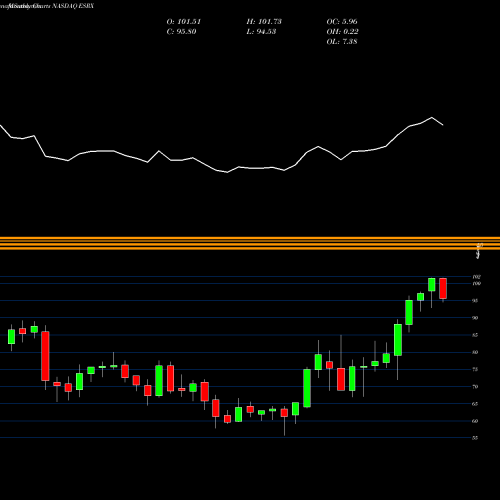Image resolution: width=500 pixels, height=500 pixels.
Task: Click the 60 price axis label
Action: (475, 421)
